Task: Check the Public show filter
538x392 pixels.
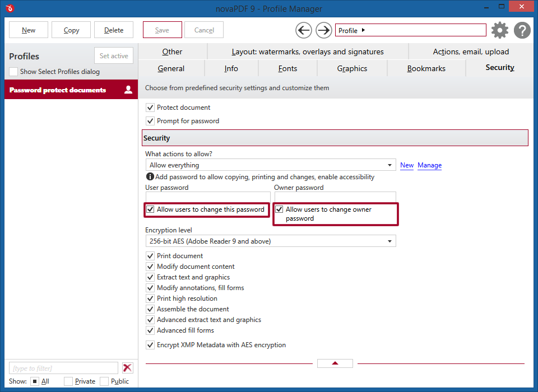Action: click(104, 381)
